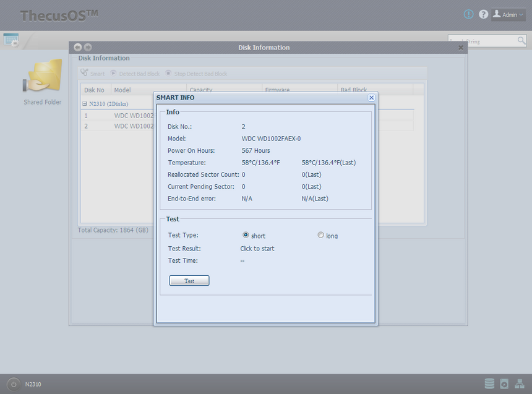Click the blue alert notification icon
This screenshot has width=532, height=394.
[468, 14]
